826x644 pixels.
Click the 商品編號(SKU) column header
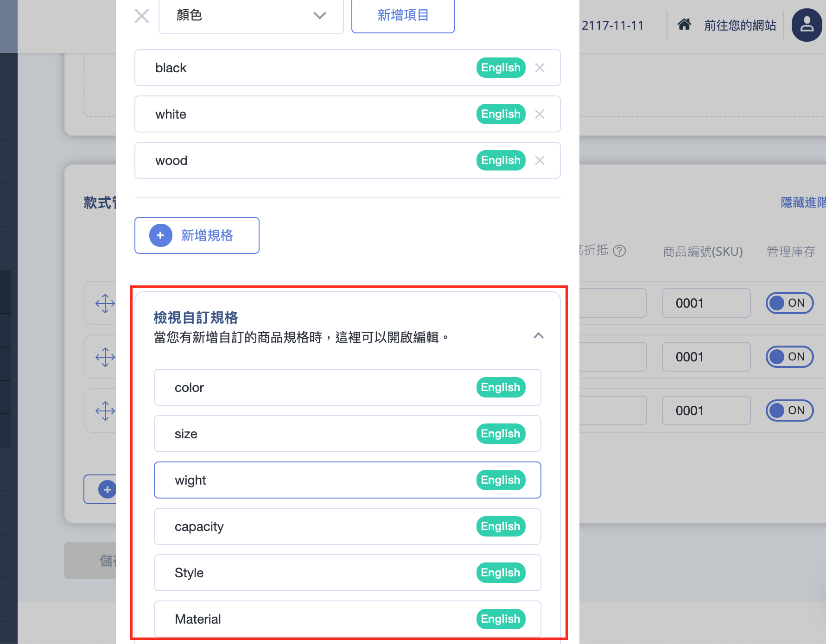click(703, 252)
